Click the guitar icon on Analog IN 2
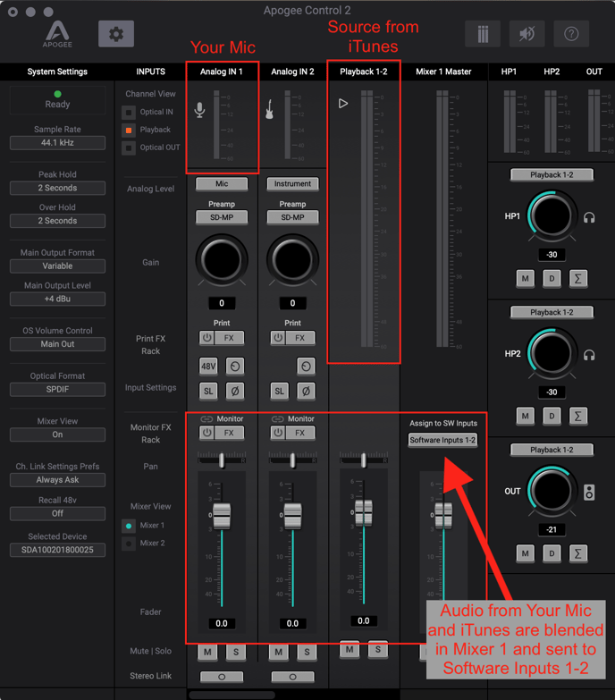Image resolution: width=615 pixels, height=700 pixels. 270,109
